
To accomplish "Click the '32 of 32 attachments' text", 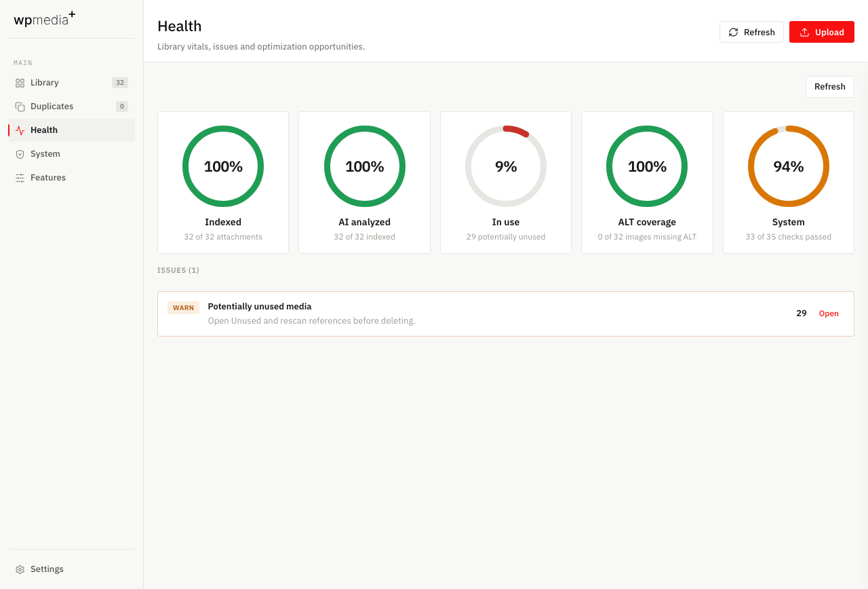I will click(x=223, y=237).
